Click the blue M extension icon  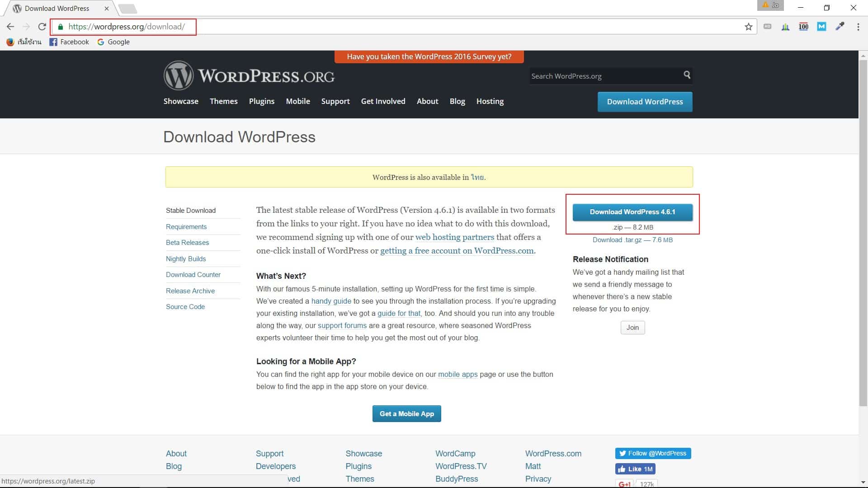821,27
